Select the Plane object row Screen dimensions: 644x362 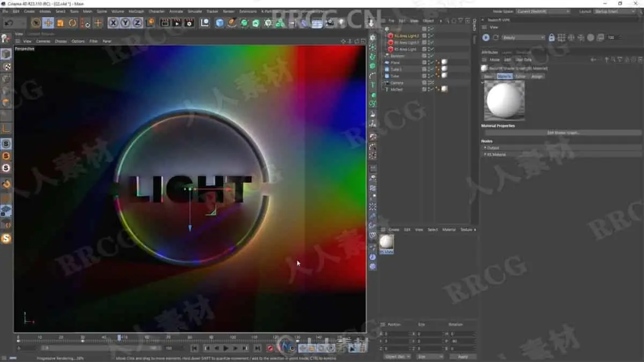[395, 63]
